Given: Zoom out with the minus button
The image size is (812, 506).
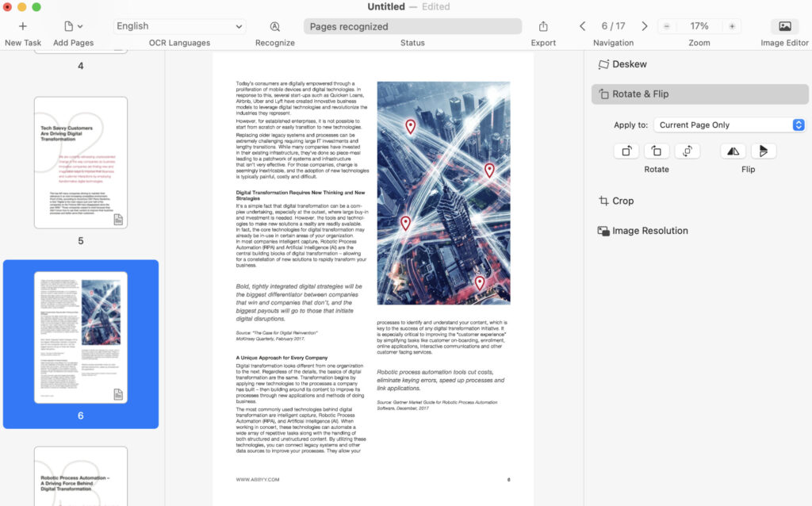Looking at the screenshot, I should pos(667,26).
